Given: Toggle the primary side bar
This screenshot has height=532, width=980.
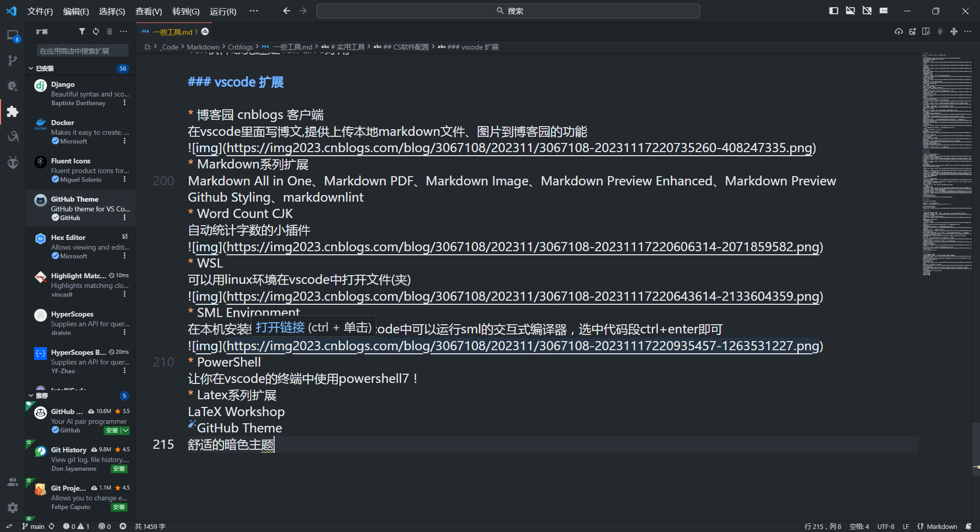Looking at the screenshot, I should 834,11.
